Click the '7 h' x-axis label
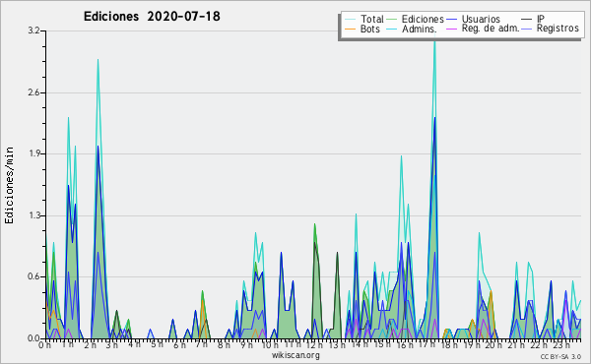Image resolution: width=591 pixels, height=364 pixels. [201, 344]
